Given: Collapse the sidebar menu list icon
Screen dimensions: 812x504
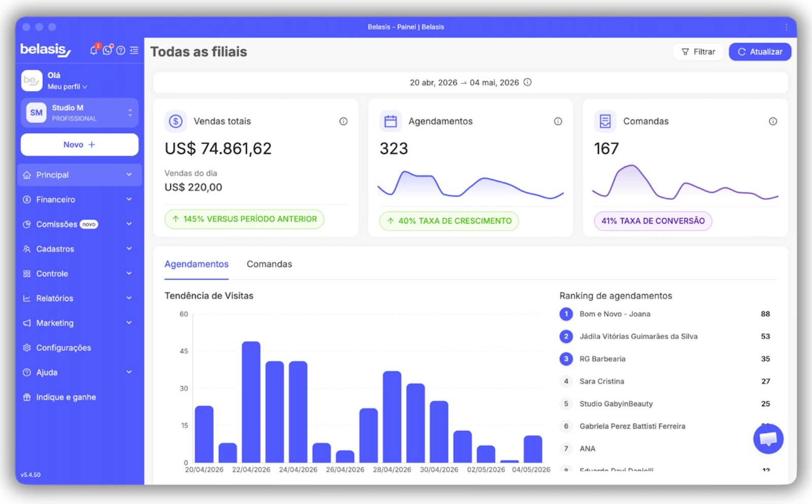Looking at the screenshot, I should pos(134,50).
